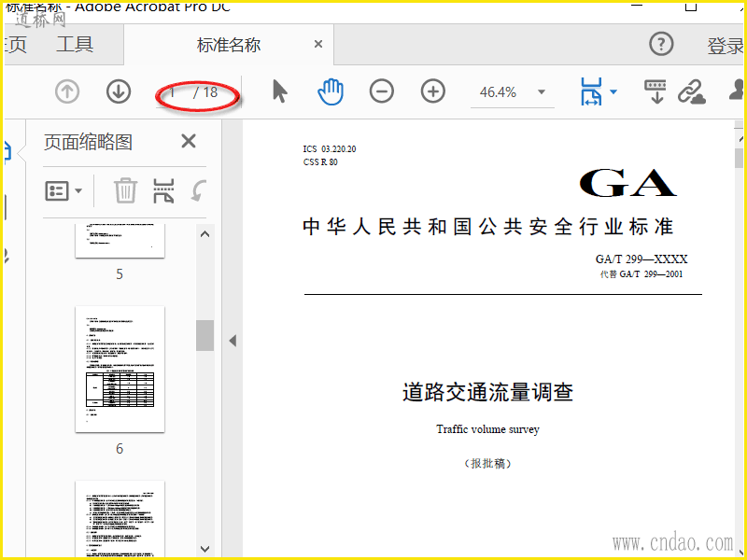Viewport: 747px width, 560px height.
Task: Click the share link cloud icon
Action: [692, 91]
